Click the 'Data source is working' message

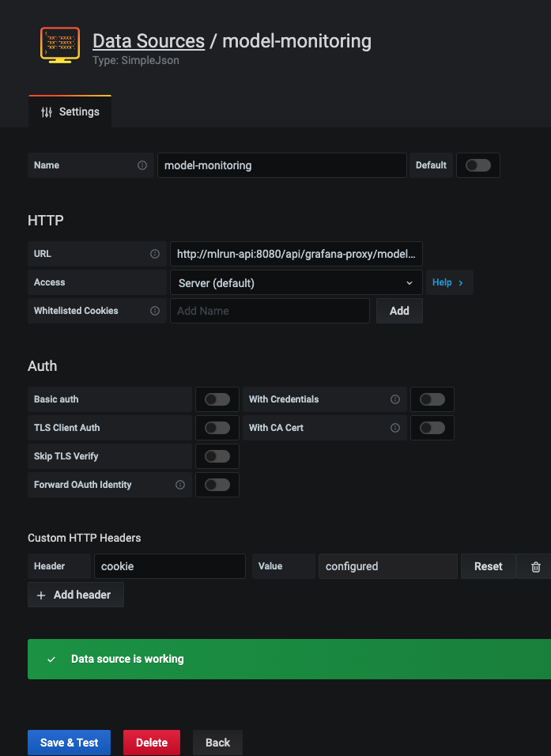[127, 659]
